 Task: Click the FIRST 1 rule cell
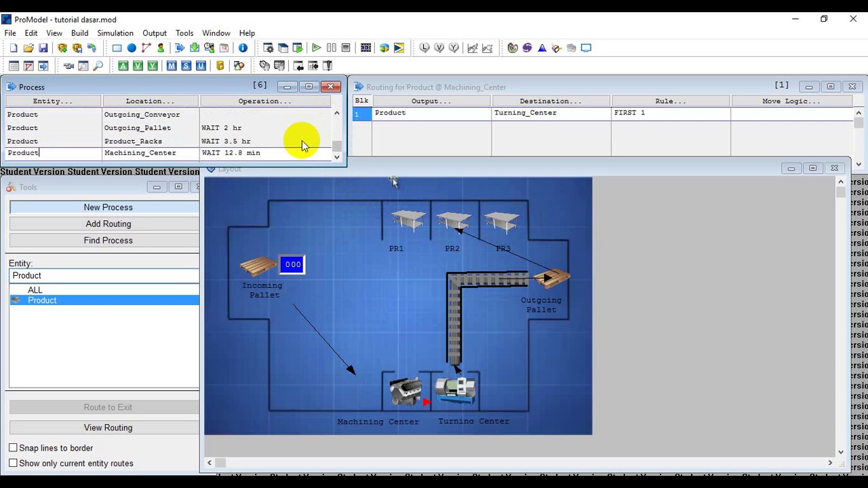click(x=671, y=113)
